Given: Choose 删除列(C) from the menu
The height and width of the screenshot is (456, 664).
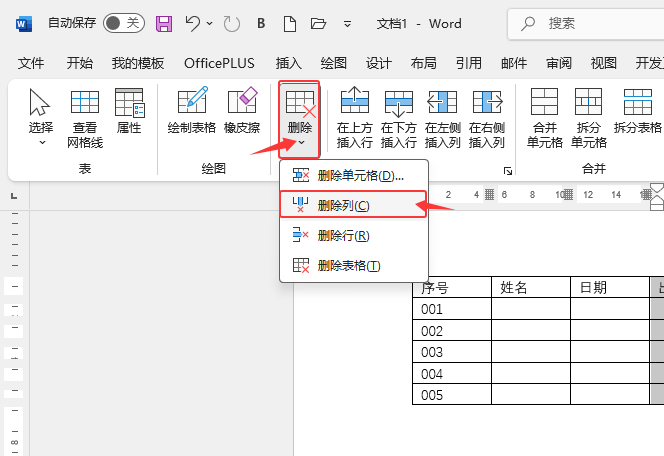Looking at the screenshot, I should click(353, 205).
